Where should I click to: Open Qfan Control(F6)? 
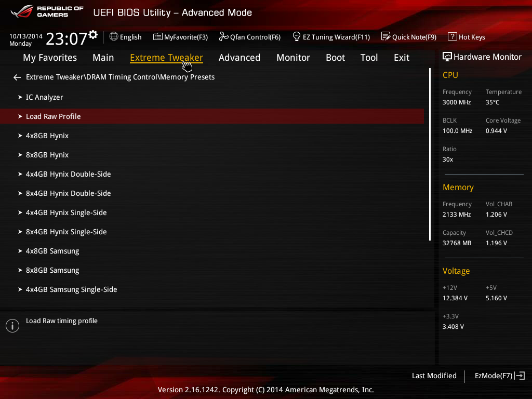(x=250, y=37)
